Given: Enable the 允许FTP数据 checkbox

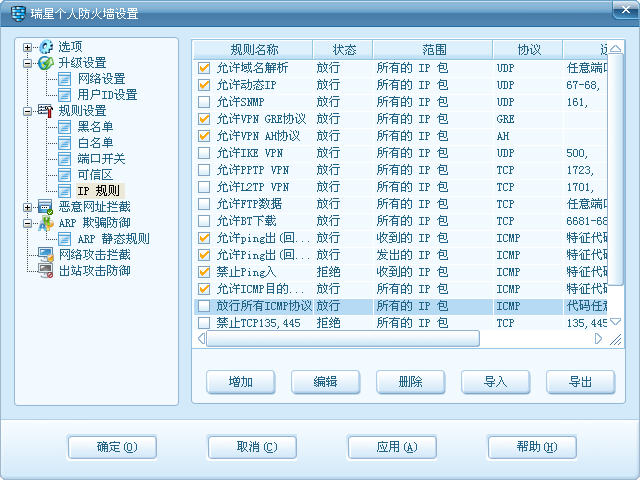Looking at the screenshot, I should pyautogui.click(x=204, y=204).
